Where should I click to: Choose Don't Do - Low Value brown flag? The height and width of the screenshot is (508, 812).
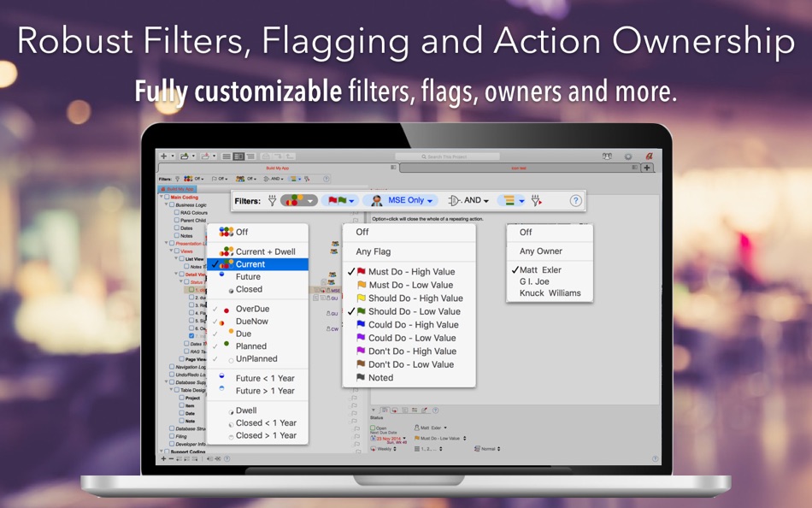[409, 364]
